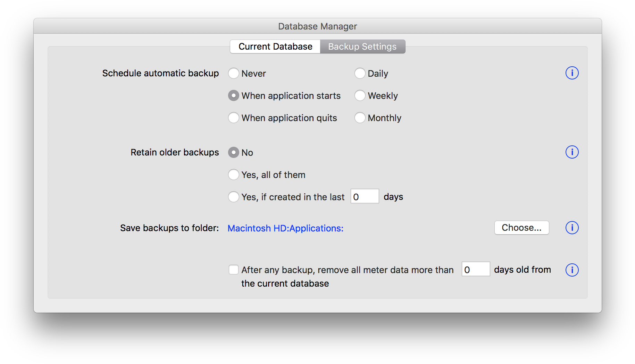Select the Never backup schedule option
This screenshot has width=635, height=364.
[234, 74]
